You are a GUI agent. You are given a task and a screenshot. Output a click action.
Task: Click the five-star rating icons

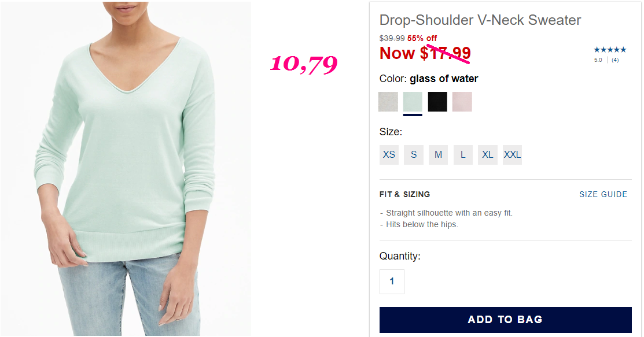pyautogui.click(x=610, y=50)
